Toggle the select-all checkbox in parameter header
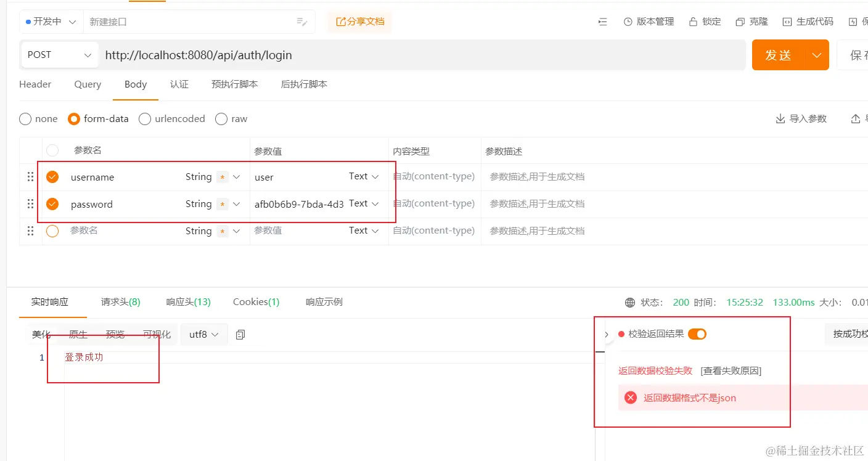This screenshot has height=461, width=868. pos(52,150)
